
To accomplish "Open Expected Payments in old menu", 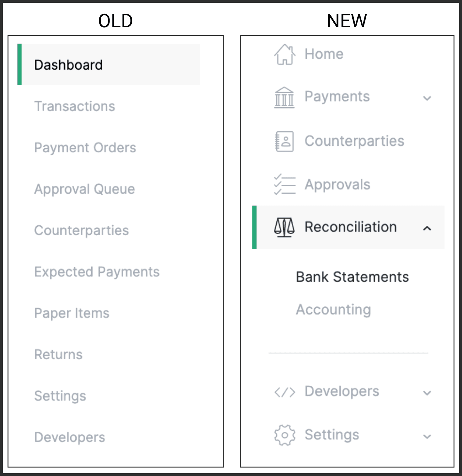I will click(97, 272).
